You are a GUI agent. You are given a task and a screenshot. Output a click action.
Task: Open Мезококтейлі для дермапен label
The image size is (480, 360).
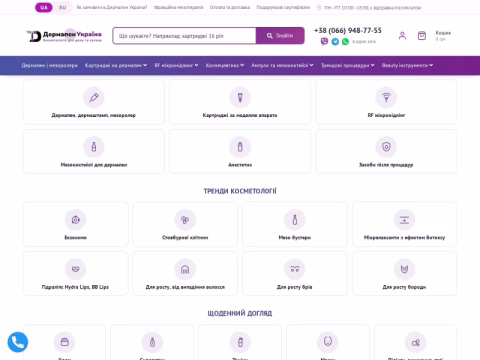(94, 165)
